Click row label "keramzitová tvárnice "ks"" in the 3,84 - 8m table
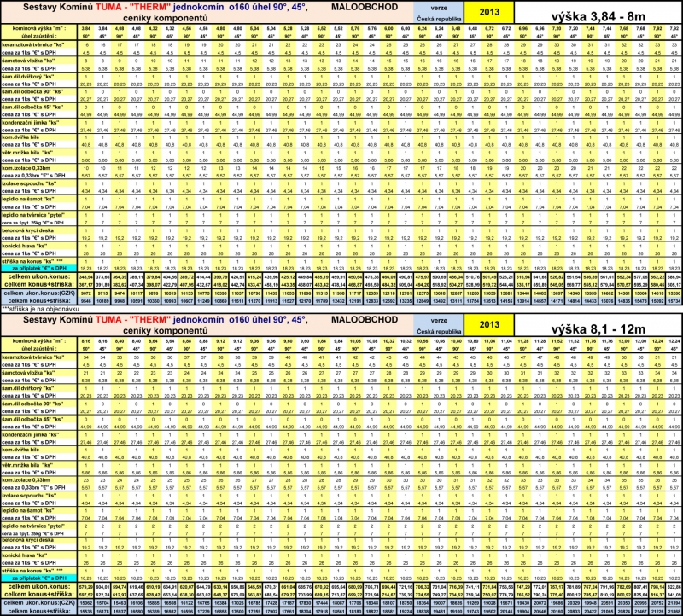683x616 pixels. tap(32, 44)
